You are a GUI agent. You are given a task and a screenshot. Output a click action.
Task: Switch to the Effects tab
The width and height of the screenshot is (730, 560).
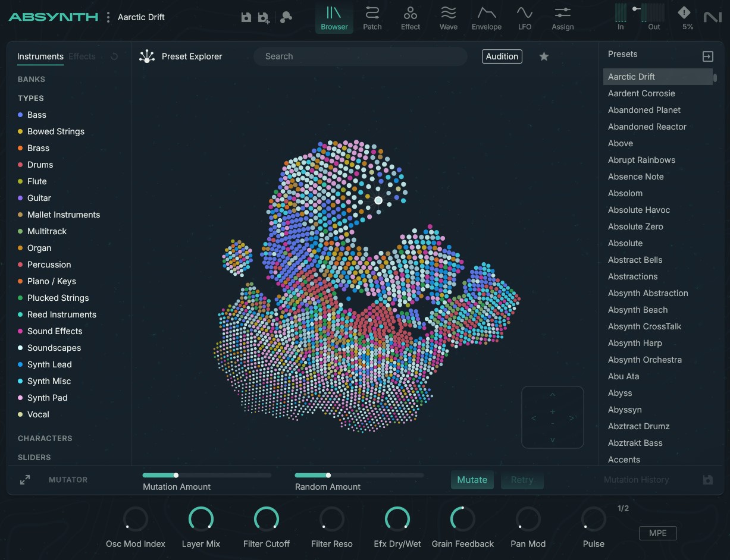tap(82, 56)
